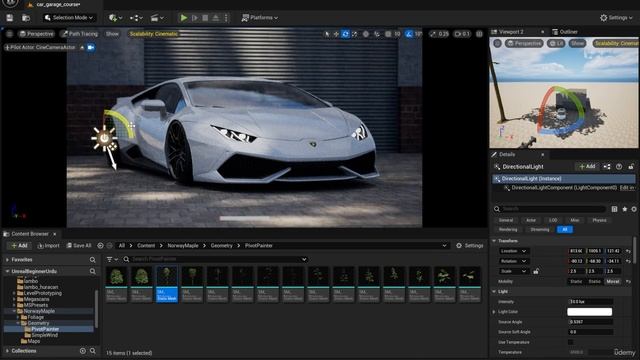This screenshot has height=360, width=640.
Task: Click the Intensity value field
Action: click(590, 302)
